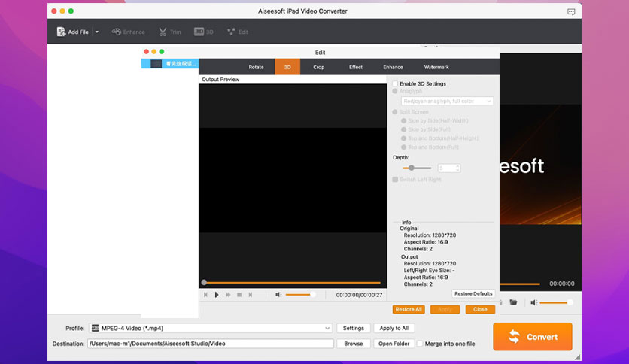Click the Browse button
Image resolution: width=629 pixels, height=364 pixels.
coord(354,344)
